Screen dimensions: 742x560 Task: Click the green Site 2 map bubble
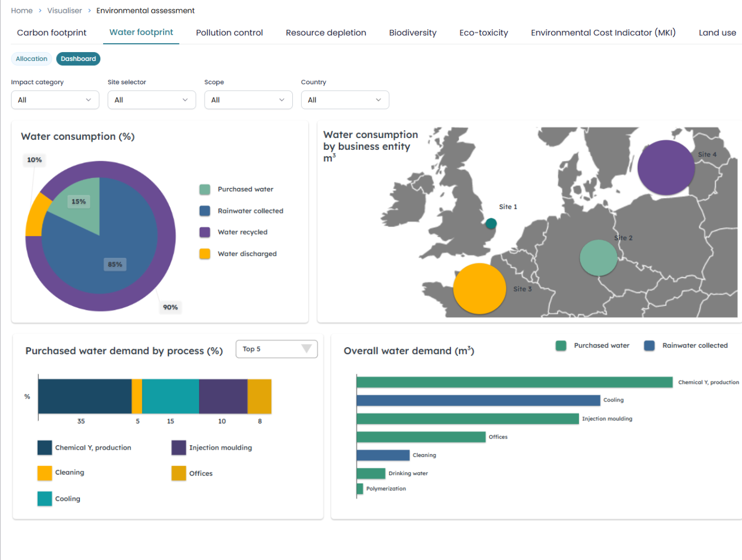point(598,258)
